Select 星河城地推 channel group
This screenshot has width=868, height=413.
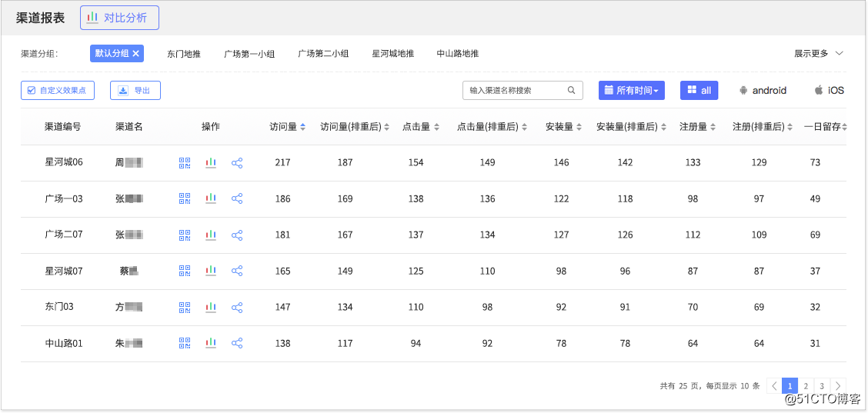point(393,54)
